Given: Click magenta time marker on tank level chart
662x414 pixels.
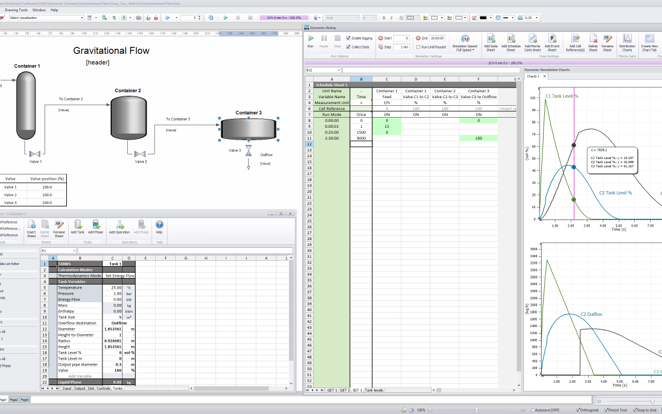Looking at the screenshot, I should (574, 154).
